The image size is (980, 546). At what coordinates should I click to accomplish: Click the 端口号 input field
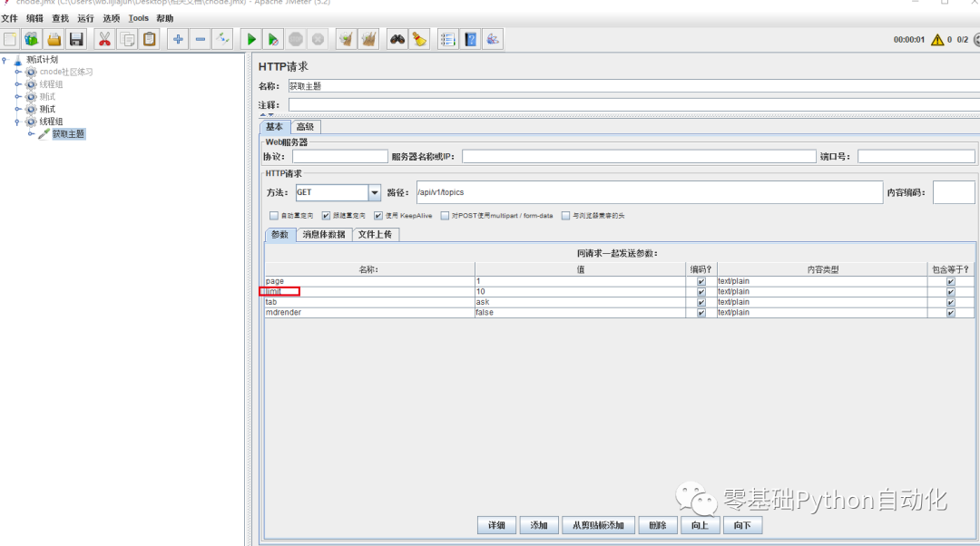click(916, 157)
